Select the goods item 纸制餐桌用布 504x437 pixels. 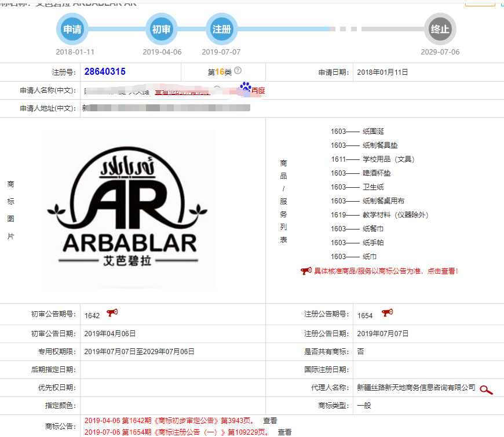click(x=384, y=201)
